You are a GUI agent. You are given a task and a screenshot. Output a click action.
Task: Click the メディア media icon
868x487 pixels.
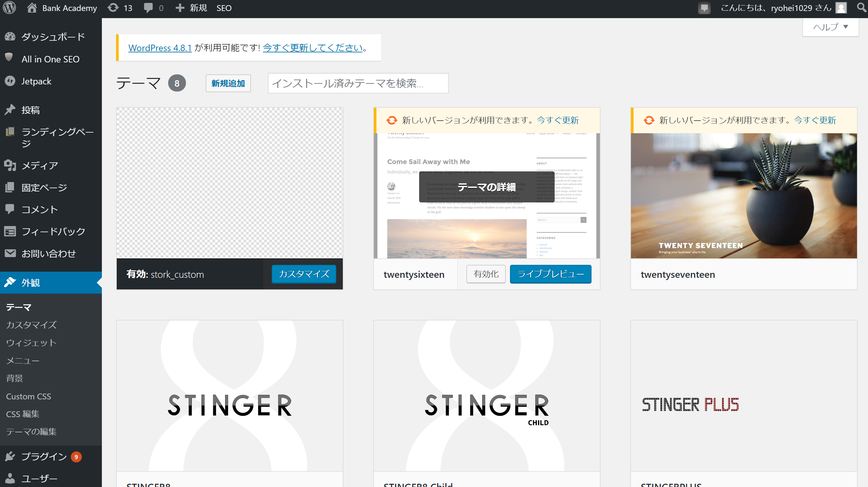(x=10, y=165)
